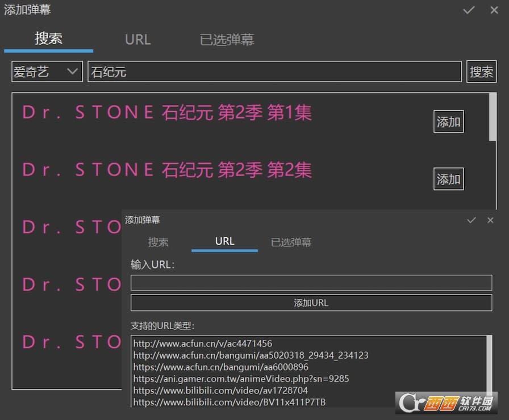The image size is (509, 420).
Task: Select result Dr. STONE 石纪元 第2季 第2集
Action: (167, 170)
